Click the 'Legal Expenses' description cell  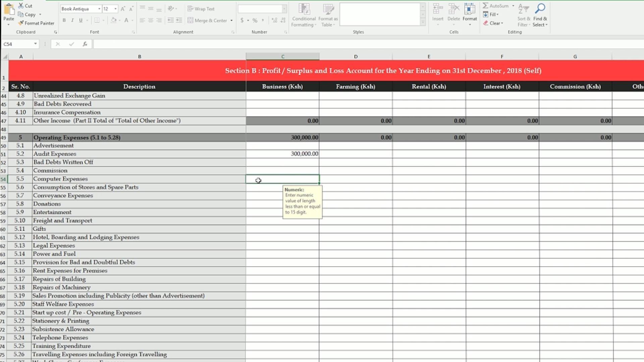139,246
